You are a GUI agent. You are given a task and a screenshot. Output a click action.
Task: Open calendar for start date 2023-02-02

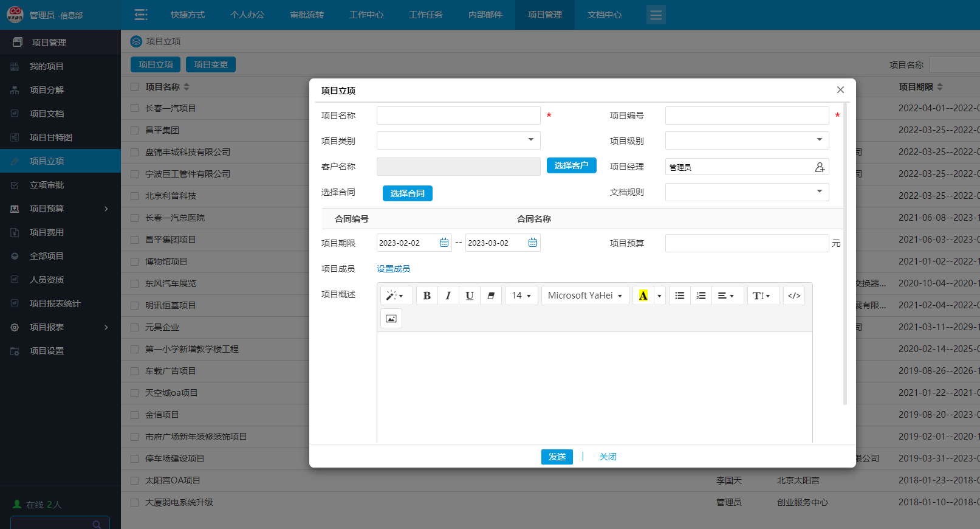pyautogui.click(x=444, y=243)
